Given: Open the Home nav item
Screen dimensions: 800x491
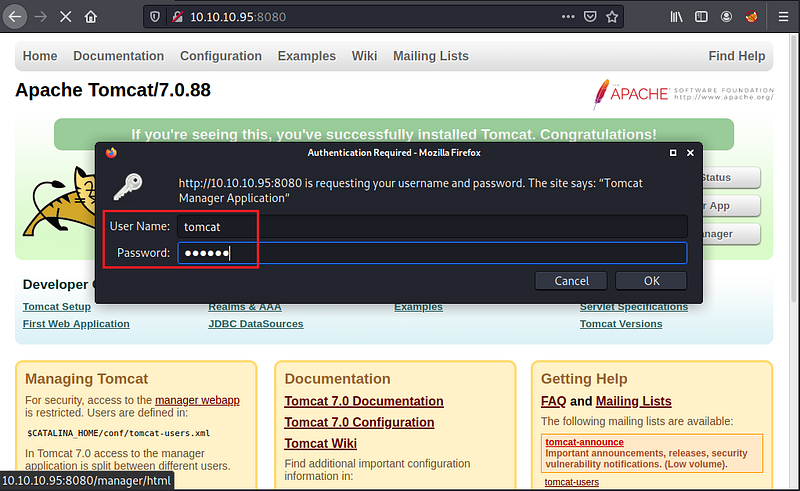Looking at the screenshot, I should (x=40, y=56).
